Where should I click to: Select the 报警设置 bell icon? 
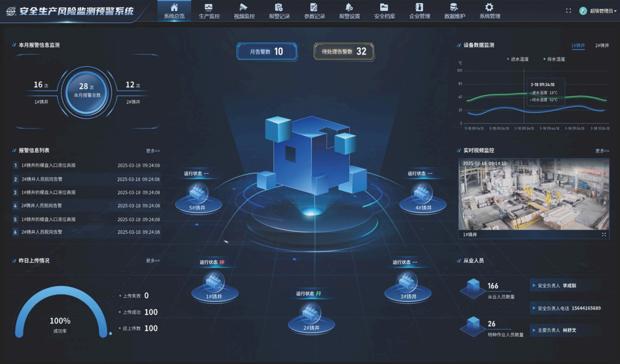(x=349, y=8)
